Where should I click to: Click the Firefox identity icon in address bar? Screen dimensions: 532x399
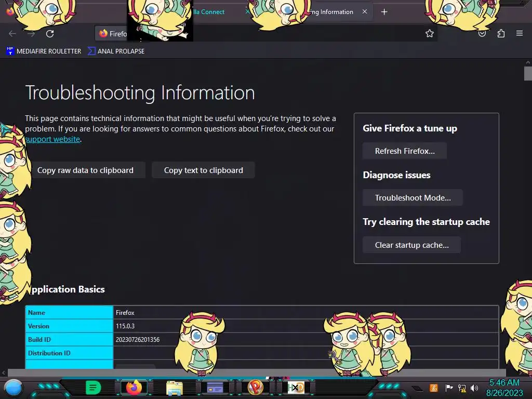tap(103, 33)
